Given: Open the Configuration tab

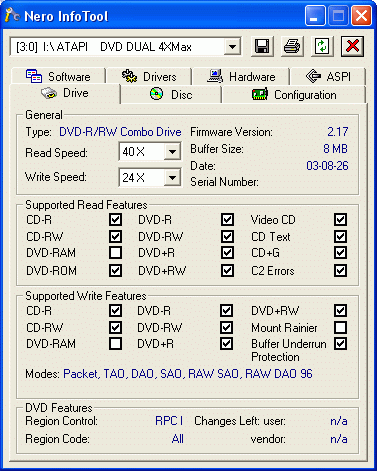Looking at the screenshot, I should click(x=294, y=95).
